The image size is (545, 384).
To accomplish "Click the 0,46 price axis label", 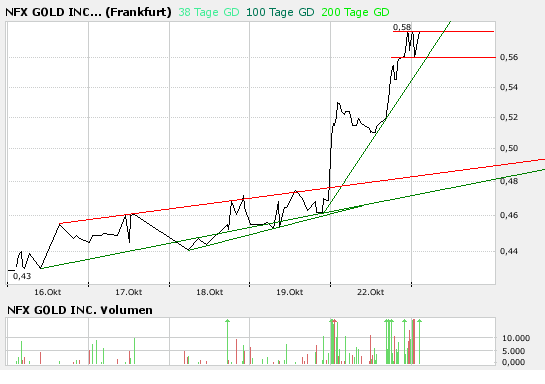I will (509, 215).
